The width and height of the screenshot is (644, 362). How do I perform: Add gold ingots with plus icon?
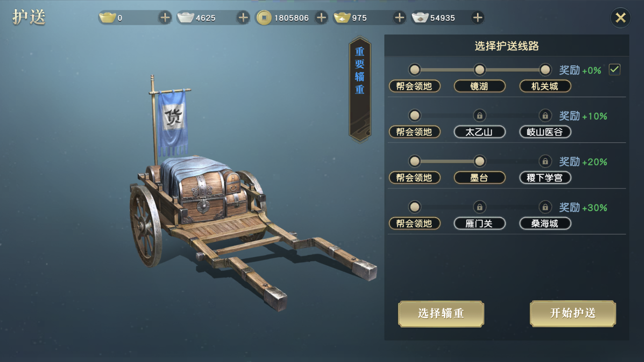[x=165, y=18]
